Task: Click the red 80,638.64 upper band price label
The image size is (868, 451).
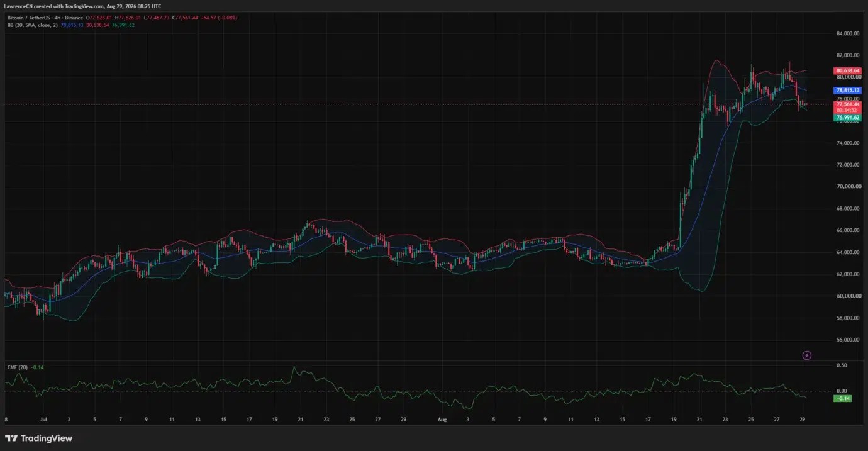Action: coord(848,71)
